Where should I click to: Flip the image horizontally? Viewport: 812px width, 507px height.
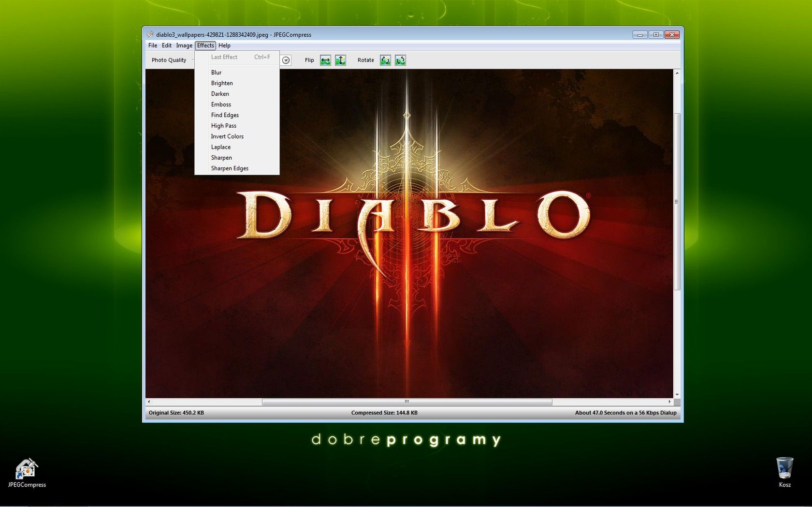(x=325, y=60)
